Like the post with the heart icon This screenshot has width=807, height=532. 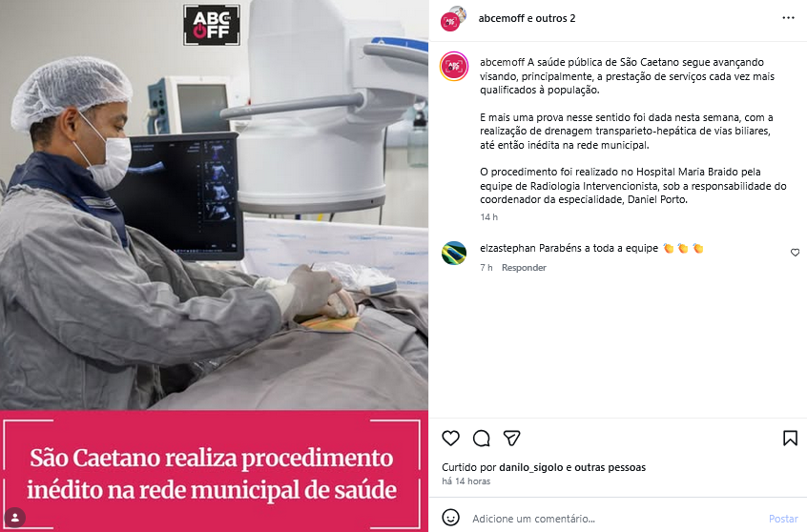coord(451,439)
